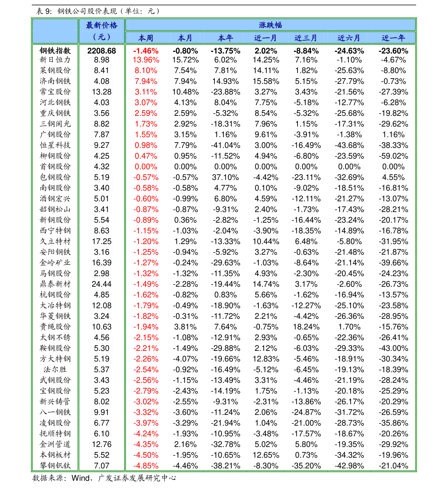
Task: Click 包钢股份 yearly value 37.10%
Action: pyautogui.click(x=225, y=177)
